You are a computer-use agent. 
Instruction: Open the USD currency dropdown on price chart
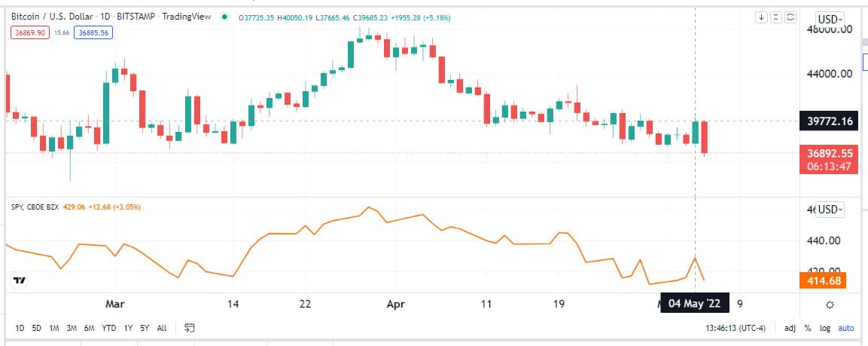tap(831, 19)
